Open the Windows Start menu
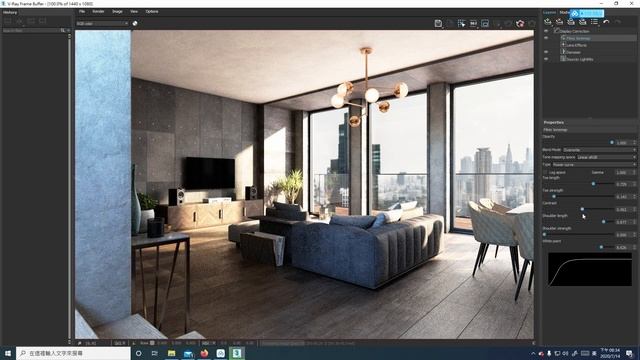Viewport: 640px width, 360px height. click(7, 353)
